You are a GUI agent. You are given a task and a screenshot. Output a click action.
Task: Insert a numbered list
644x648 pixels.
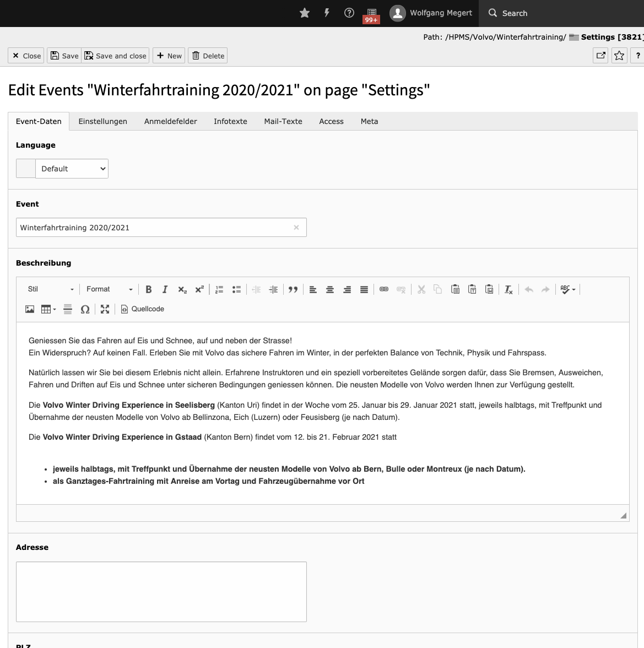219,289
